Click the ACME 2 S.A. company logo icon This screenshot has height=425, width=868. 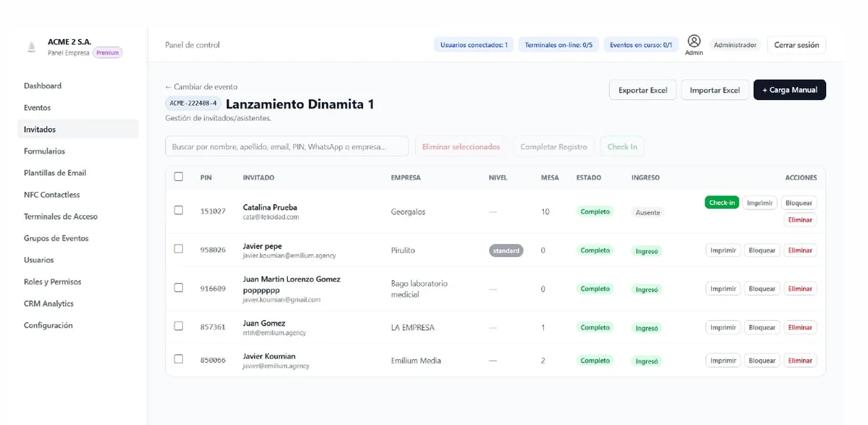31,47
